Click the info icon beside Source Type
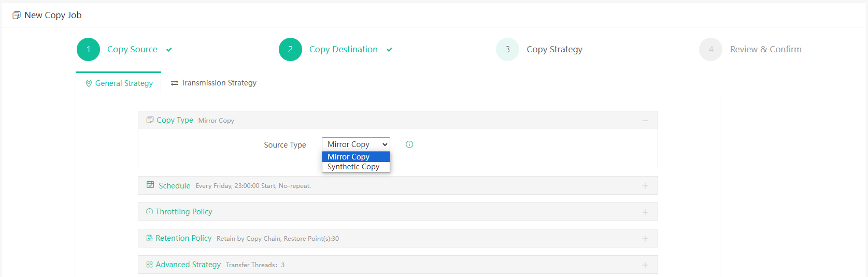The height and width of the screenshot is (277, 868). point(409,144)
